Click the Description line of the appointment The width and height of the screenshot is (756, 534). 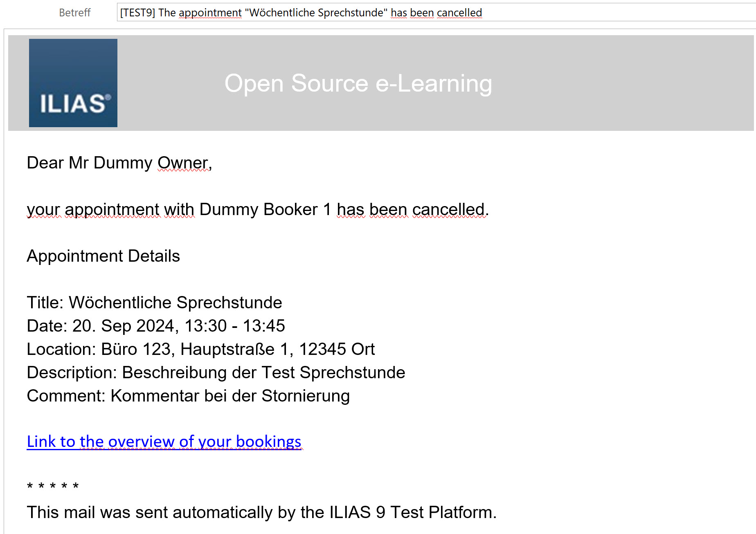point(216,372)
